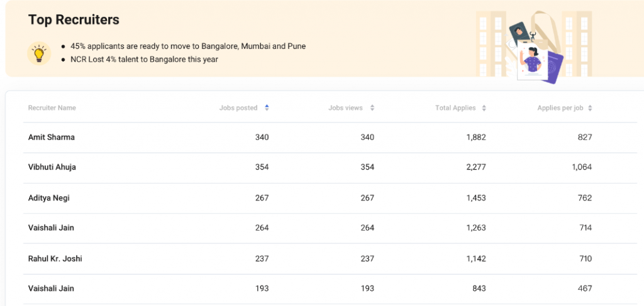Sort by Jobs posted arrow icon
Image resolution: width=644 pixels, height=306 pixels.
pyautogui.click(x=267, y=108)
